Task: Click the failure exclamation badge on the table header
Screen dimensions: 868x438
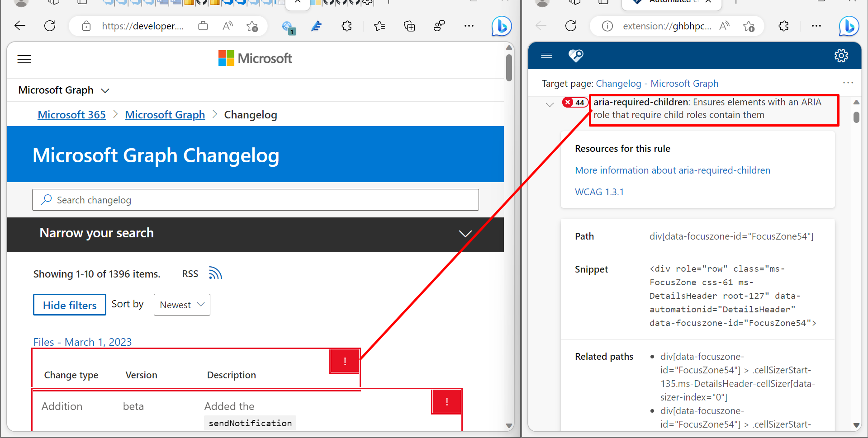Action: 344,361
